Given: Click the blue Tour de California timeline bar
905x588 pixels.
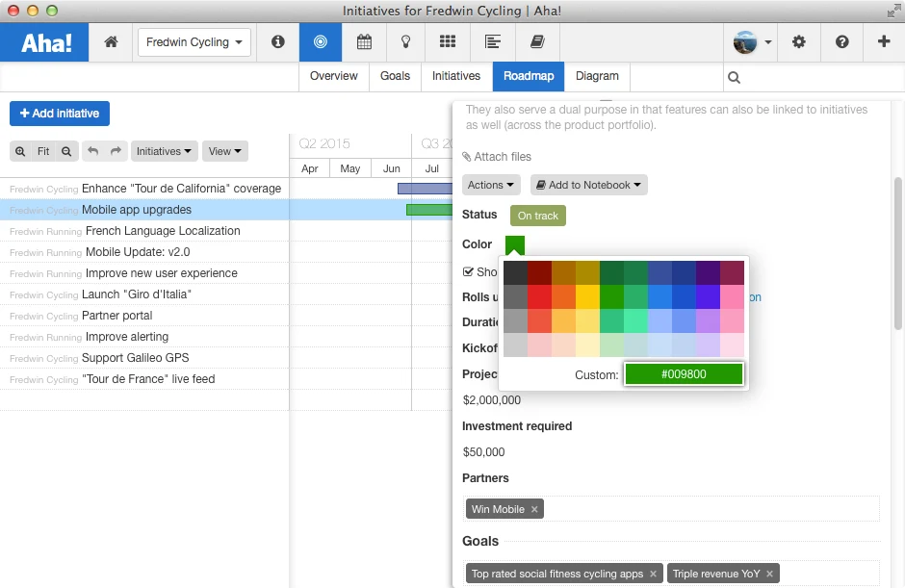Looking at the screenshot, I should (x=425, y=188).
